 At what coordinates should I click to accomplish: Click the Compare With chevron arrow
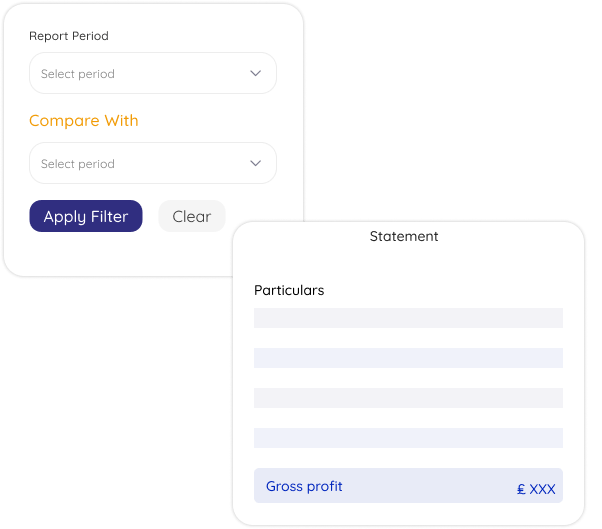coord(255,163)
